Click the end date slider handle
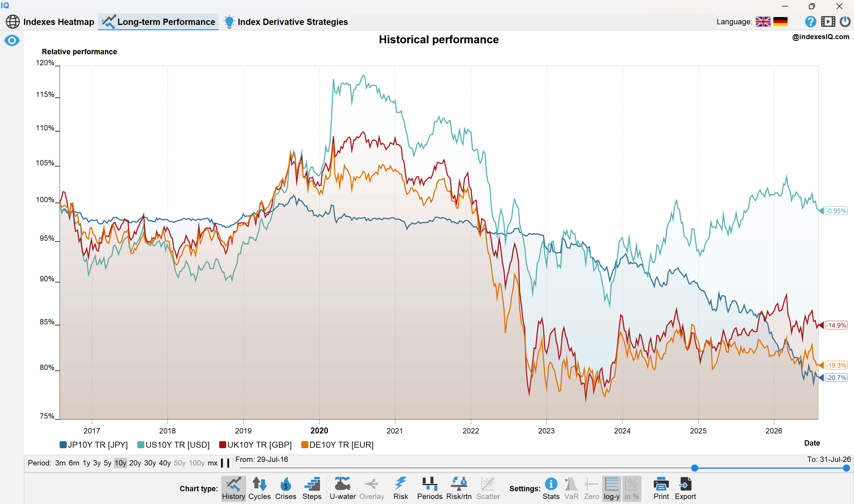The height and width of the screenshot is (504, 854). [x=846, y=468]
